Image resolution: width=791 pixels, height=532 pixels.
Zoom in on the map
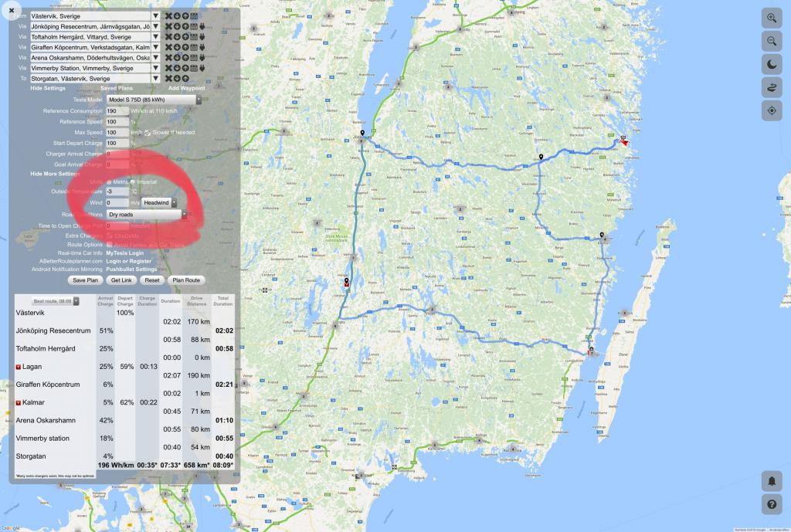click(x=771, y=17)
